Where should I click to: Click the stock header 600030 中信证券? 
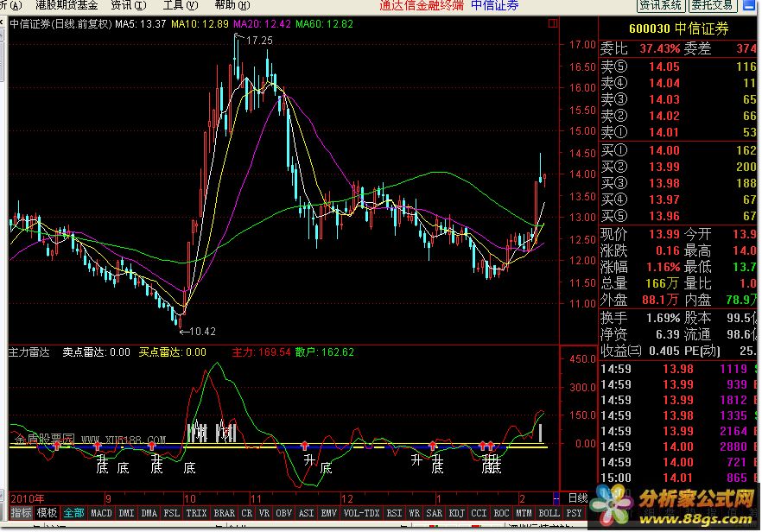(x=678, y=28)
